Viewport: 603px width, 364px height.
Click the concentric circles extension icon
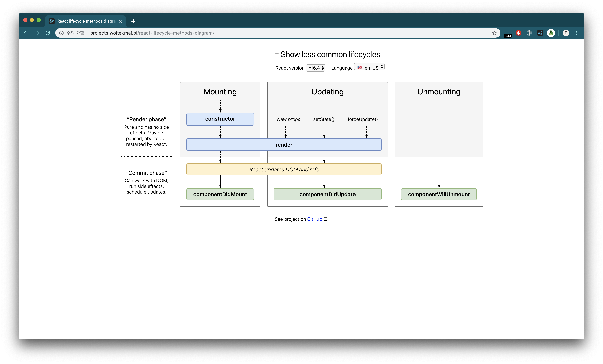click(529, 33)
